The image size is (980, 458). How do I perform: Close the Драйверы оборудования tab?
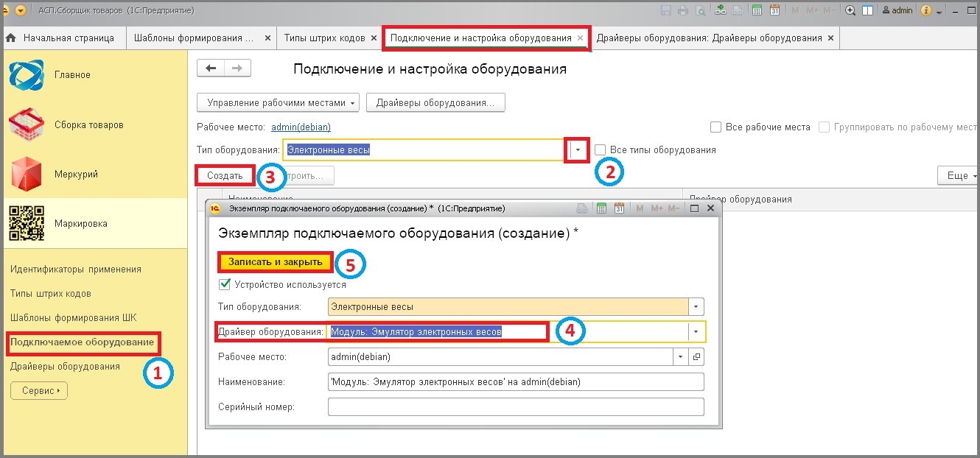[x=831, y=38]
